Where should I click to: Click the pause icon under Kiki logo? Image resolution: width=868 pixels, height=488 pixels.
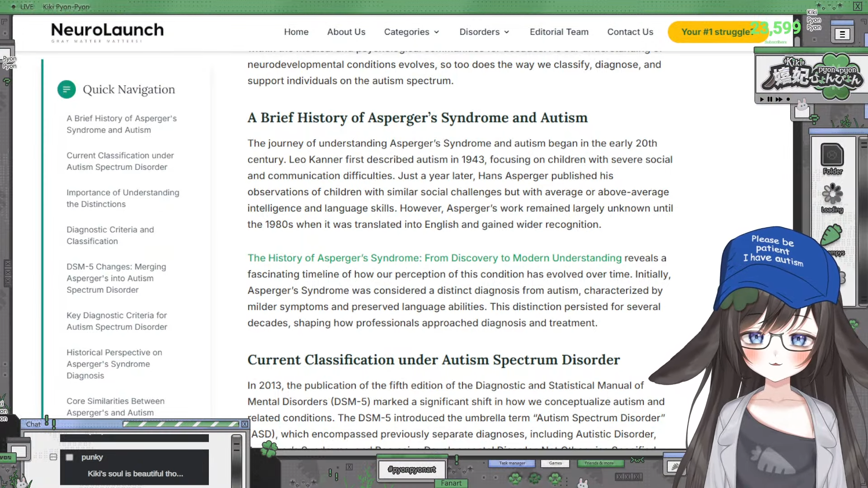point(770,99)
